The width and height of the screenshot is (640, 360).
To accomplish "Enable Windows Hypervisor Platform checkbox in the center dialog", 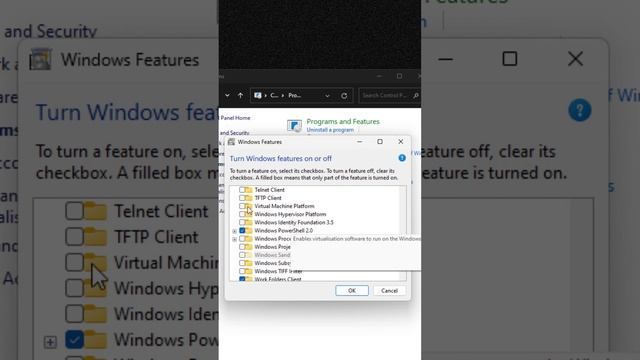I will pos(242,214).
